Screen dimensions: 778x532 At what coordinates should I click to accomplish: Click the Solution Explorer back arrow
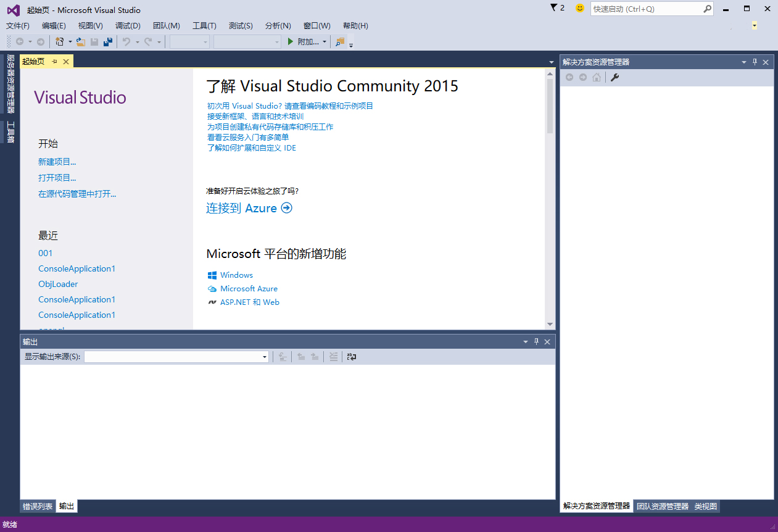[x=569, y=77]
